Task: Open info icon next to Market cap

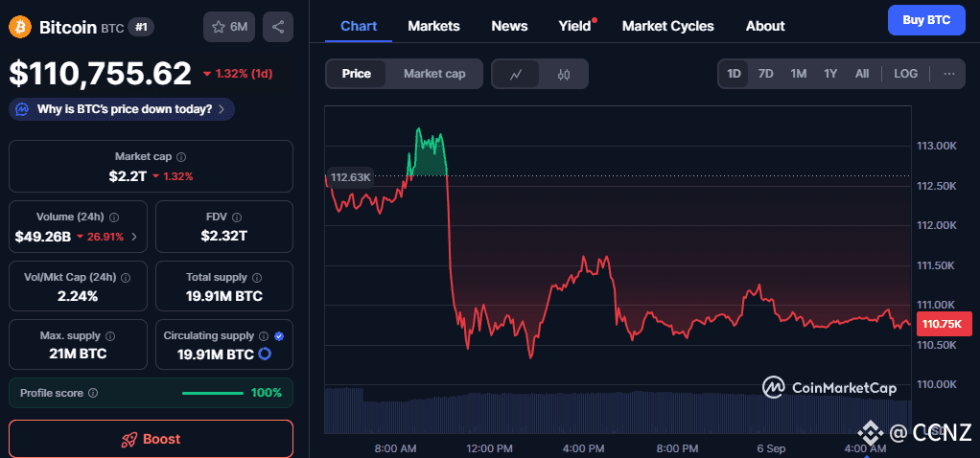Action: [x=181, y=157]
